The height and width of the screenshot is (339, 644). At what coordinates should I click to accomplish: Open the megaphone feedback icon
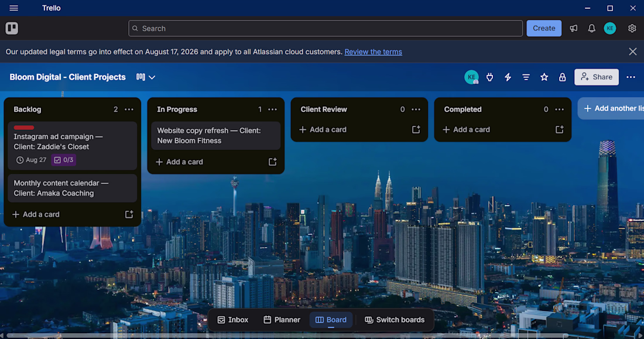click(573, 28)
